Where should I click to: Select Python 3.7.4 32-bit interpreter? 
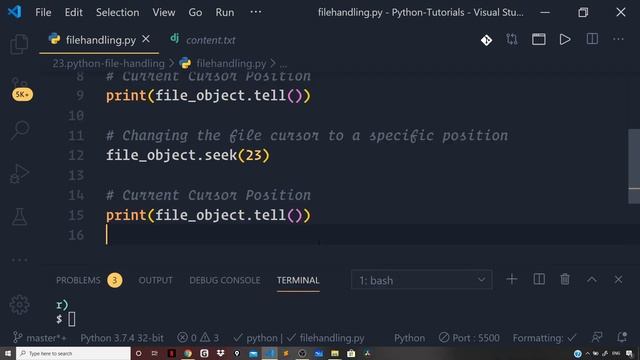(122, 338)
